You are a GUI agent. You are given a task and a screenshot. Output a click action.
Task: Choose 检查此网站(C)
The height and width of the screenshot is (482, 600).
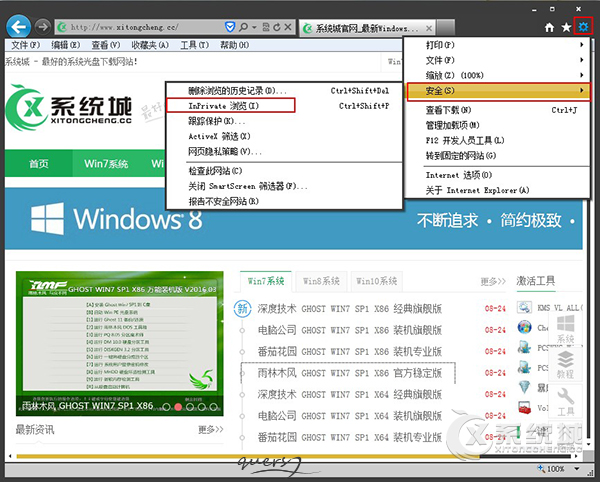284,171
